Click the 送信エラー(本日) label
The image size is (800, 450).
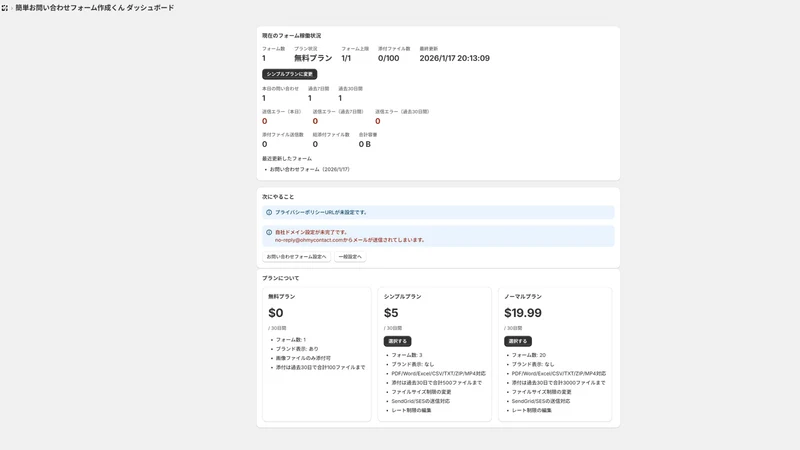pos(282,112)
